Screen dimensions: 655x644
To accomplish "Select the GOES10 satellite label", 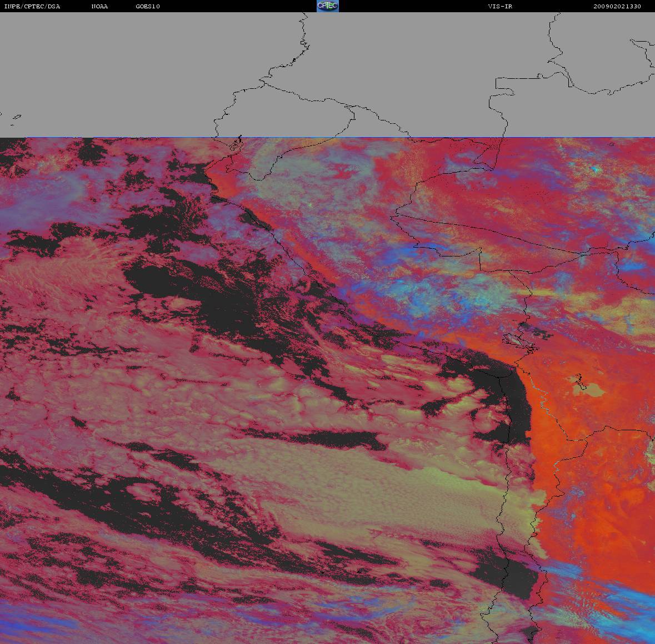I will pyautogui.click(x=148, y=6).
